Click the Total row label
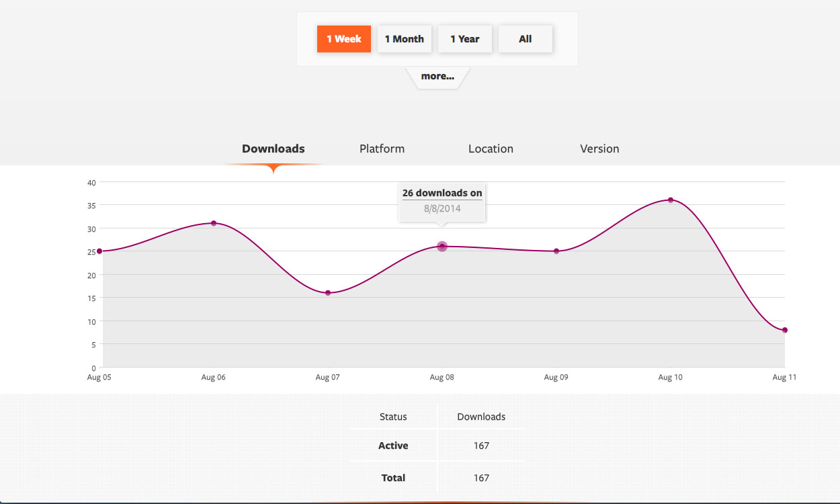Viewport: 840px width, 504px height. coord(393,478)
